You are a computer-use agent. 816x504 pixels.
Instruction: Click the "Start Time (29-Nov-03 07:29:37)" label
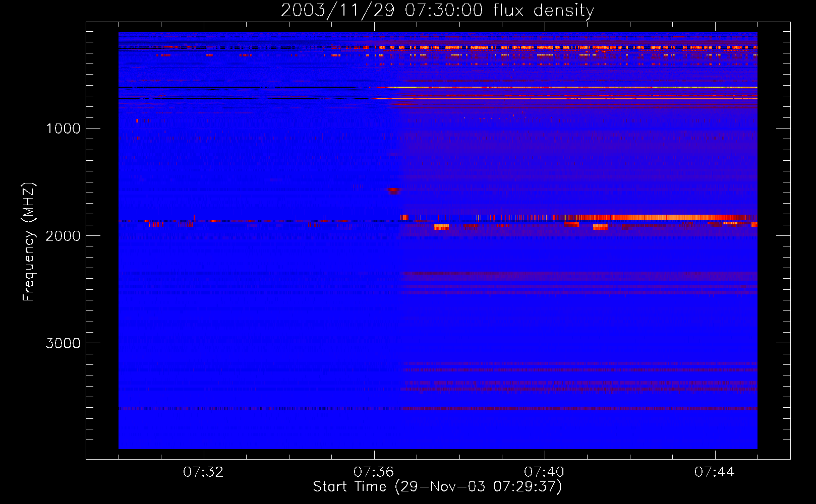[437, 487]
